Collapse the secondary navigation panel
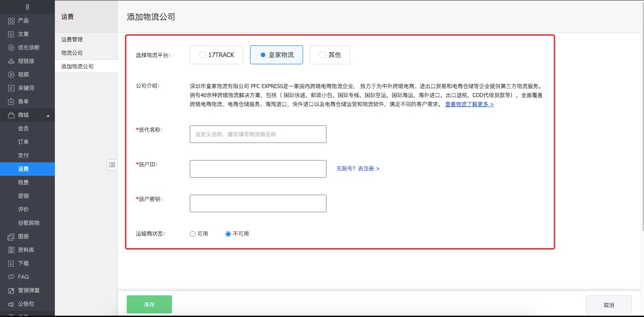The image size is (644, 317). coord(112,165)
